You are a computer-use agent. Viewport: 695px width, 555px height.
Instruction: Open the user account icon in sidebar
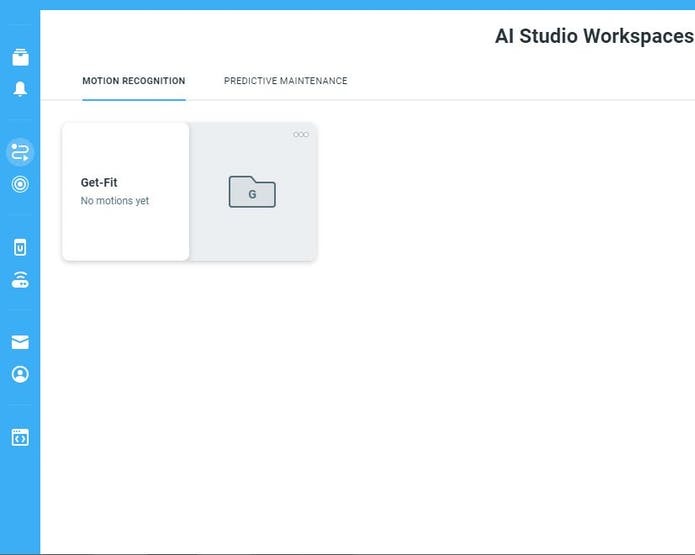(20, 374)
